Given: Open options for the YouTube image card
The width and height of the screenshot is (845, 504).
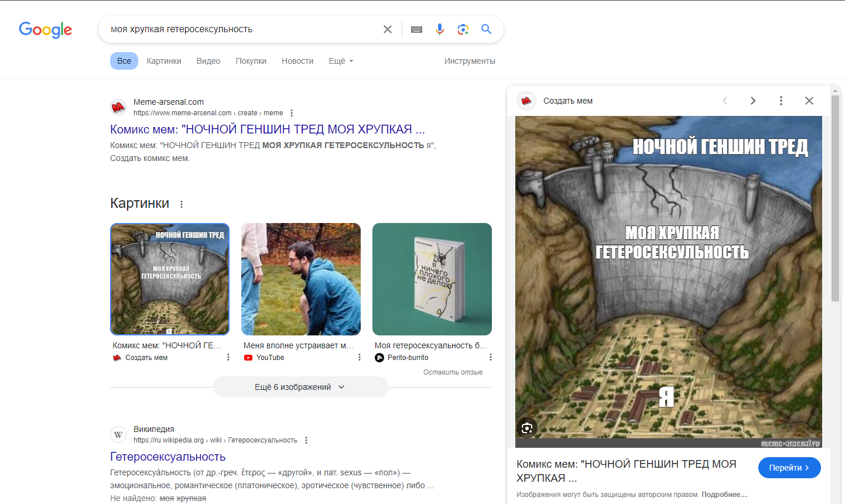Looking at the screenshot, I should (360, 357).
